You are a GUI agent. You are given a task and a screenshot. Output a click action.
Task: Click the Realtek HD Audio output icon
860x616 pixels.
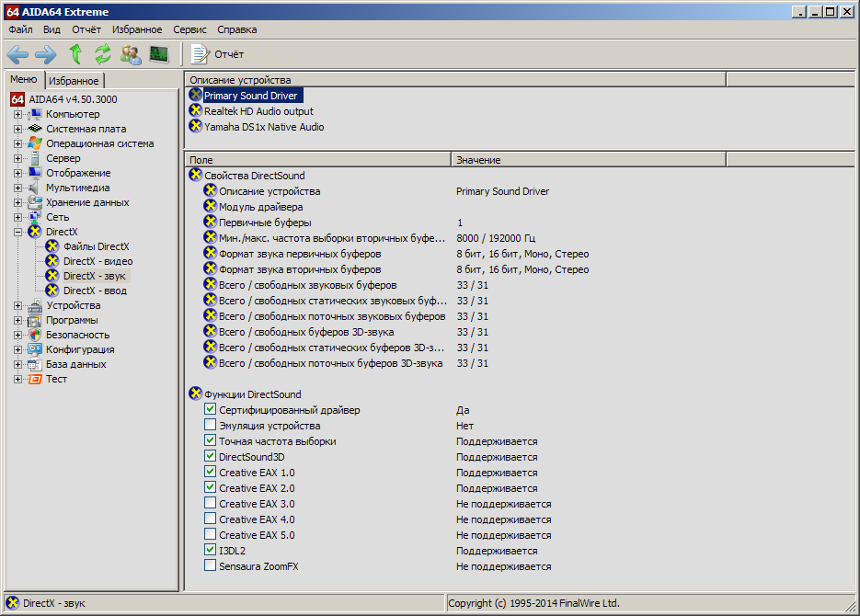[x=196, y=110]
